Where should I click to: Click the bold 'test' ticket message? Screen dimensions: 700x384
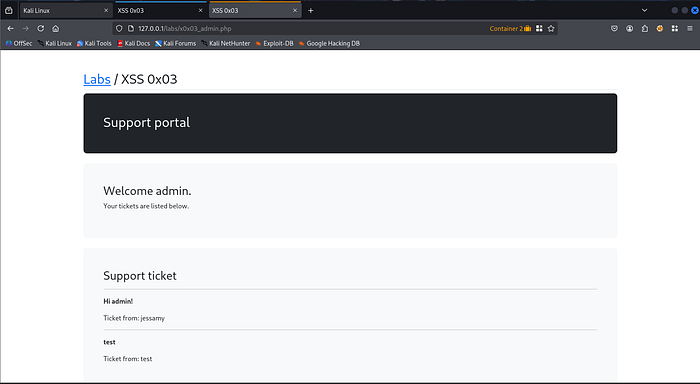(109, 342)
